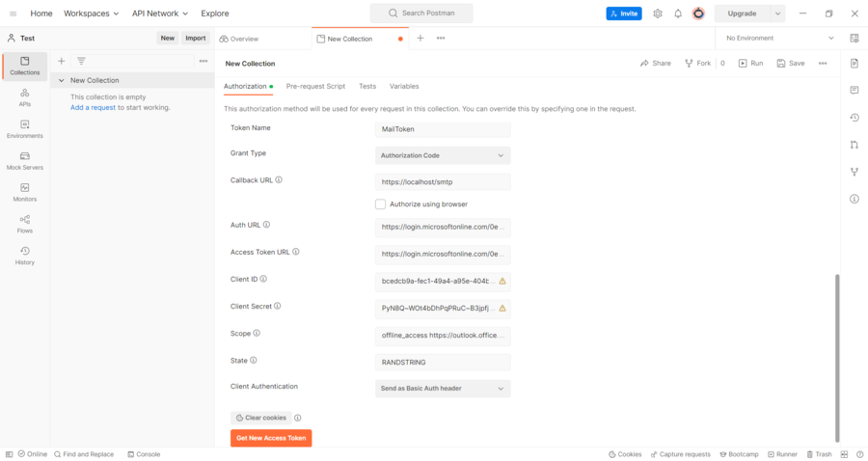Open the Grant Type dropdown
The height and width of the screenshot is (461, 868).
(443, 155)
